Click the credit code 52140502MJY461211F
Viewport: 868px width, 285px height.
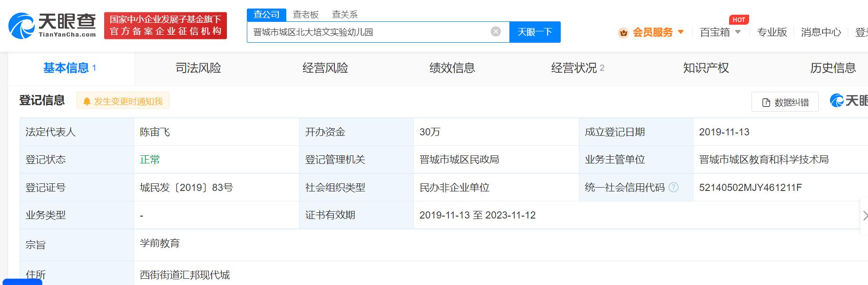click(751, 188)
